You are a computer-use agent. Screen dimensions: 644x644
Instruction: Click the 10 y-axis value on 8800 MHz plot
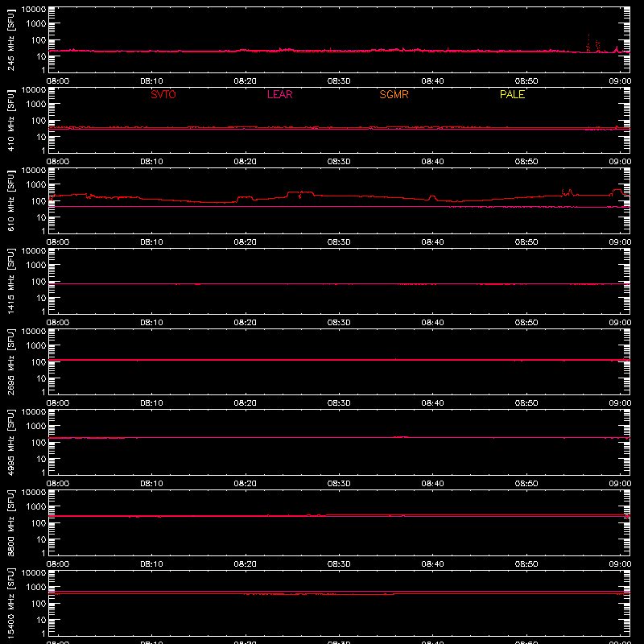(41, 539)
